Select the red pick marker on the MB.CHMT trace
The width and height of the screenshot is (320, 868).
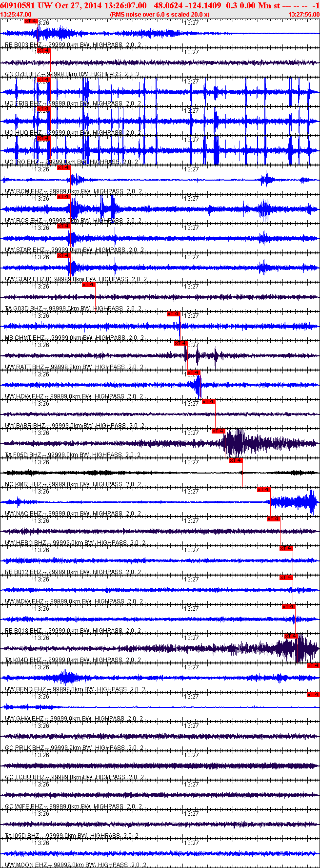(174, 314)
